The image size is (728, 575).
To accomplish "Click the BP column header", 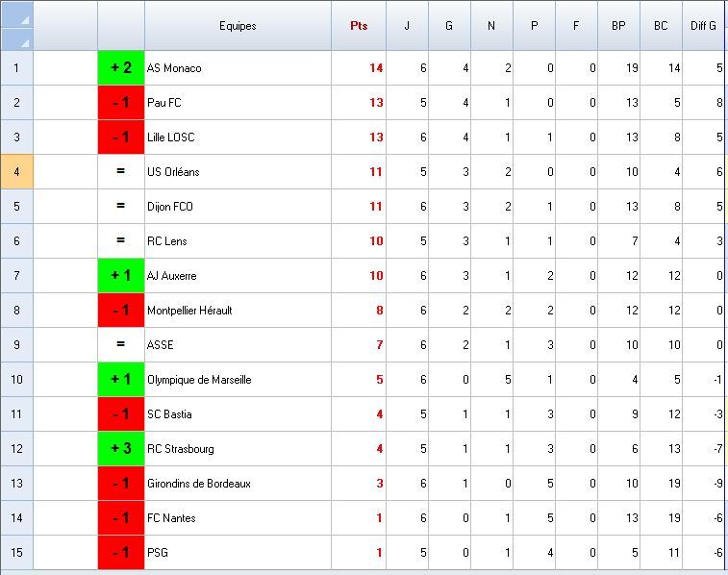I will pos(618,26).
